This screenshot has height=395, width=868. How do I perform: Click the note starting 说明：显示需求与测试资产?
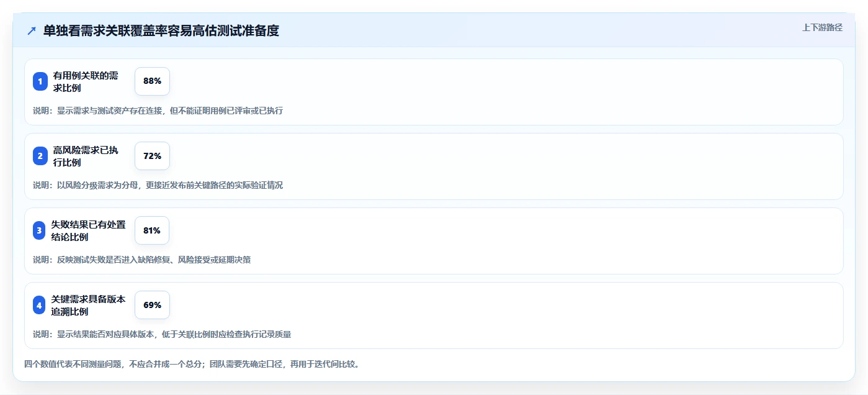[x=158, y=111]
